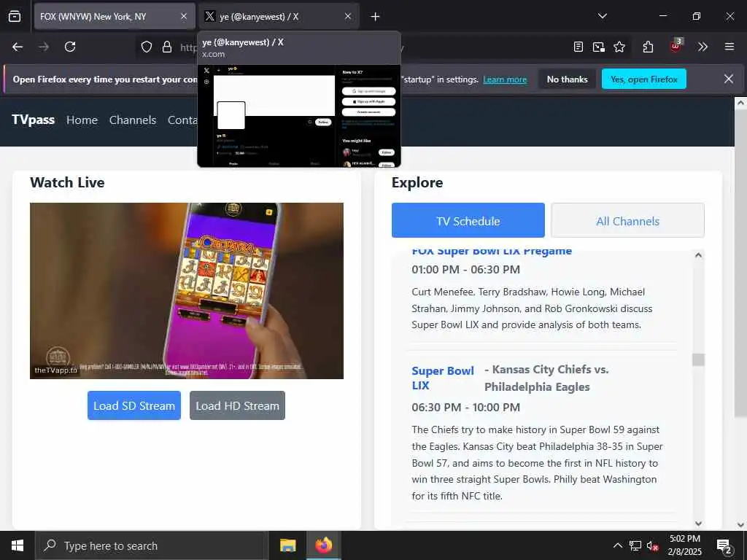Image resolution: width=747 pixels, height=560 pixels.
Task: Open the TVpass logo link
Action: [33, 120]
